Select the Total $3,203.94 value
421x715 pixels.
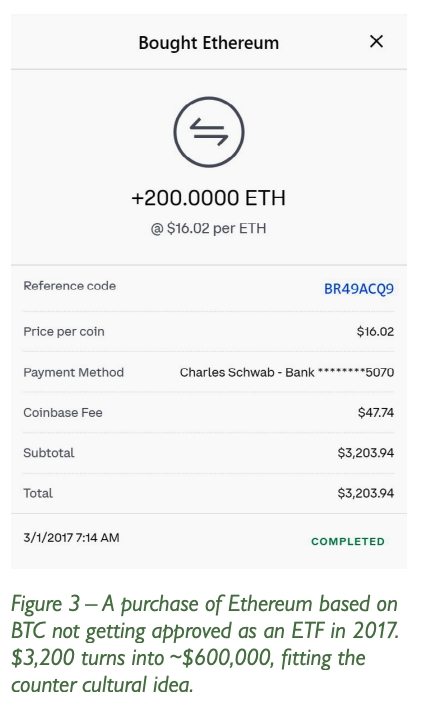pos(366,493)
